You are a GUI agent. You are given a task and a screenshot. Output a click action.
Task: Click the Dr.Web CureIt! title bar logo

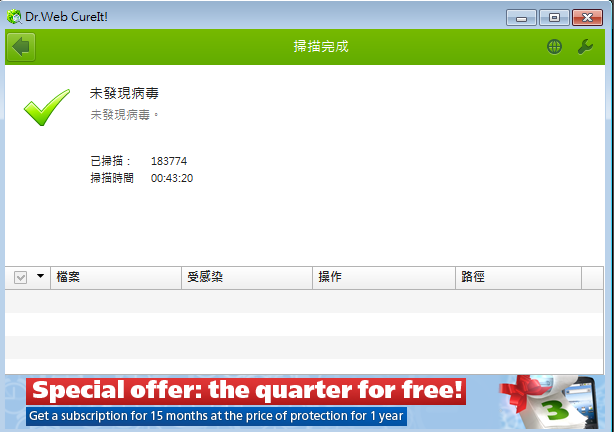pos(14,16)
